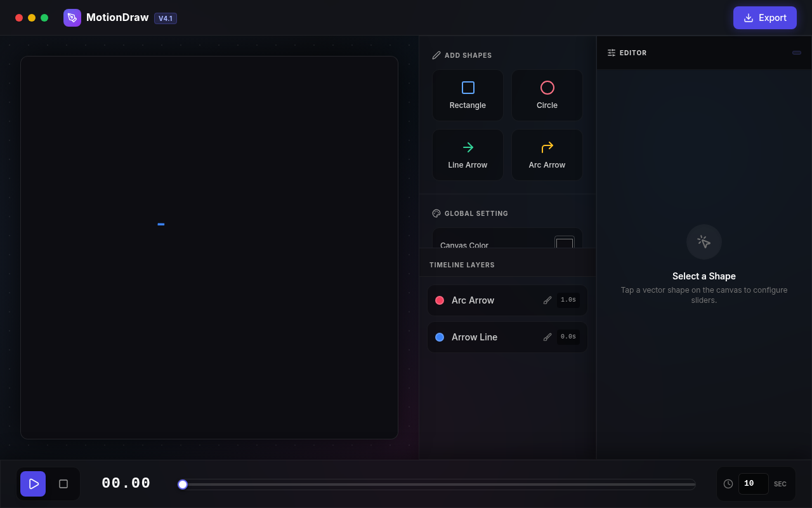
Task: Insert a Line Arrow shape
Action: point(468,155)
